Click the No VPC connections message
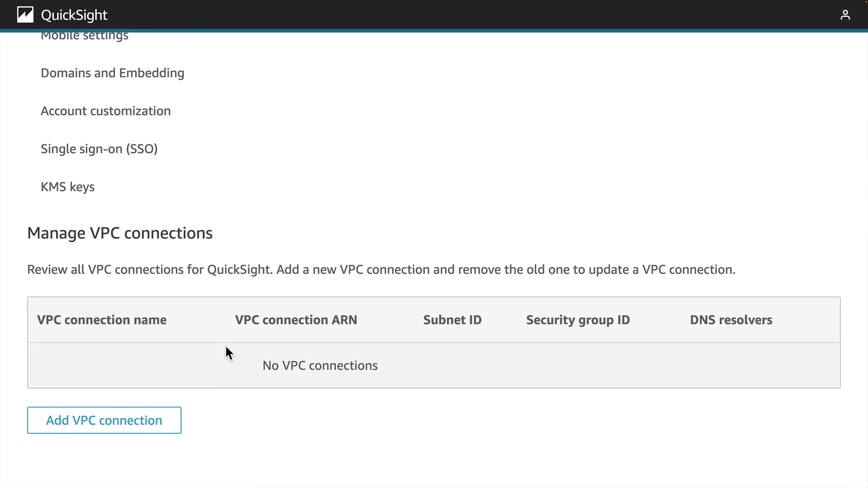This screenshot has width=868, height=488. tap(320, 366)
